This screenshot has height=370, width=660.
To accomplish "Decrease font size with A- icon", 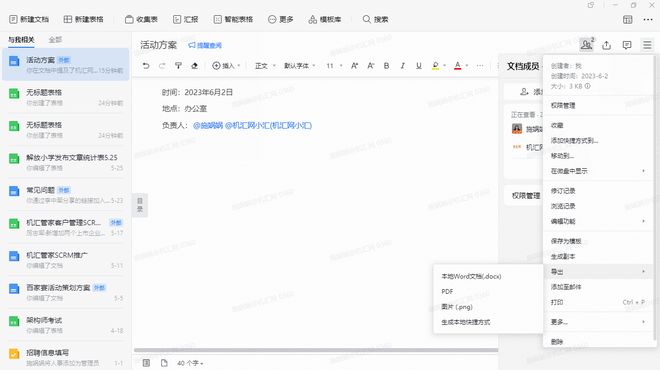I will coord(370,66).
